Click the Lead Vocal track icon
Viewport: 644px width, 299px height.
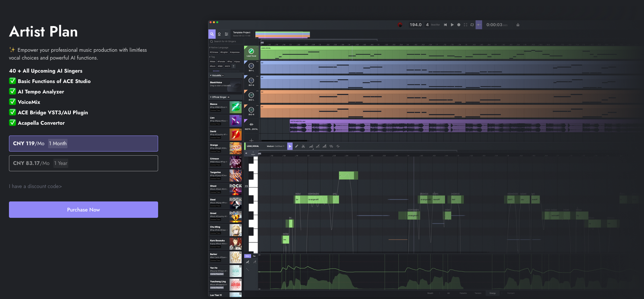(x=251, y=51)
